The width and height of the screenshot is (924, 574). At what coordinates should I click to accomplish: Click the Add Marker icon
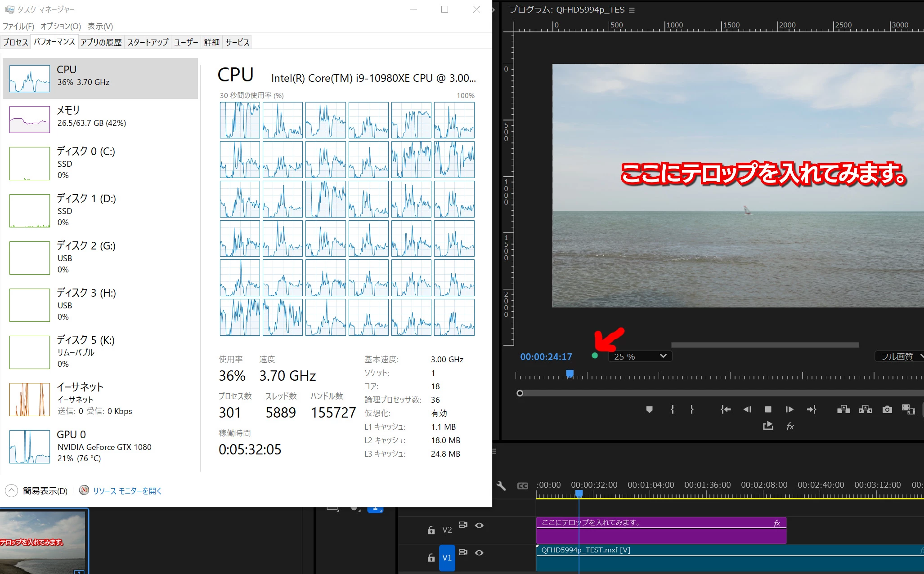tap(649, 409)
